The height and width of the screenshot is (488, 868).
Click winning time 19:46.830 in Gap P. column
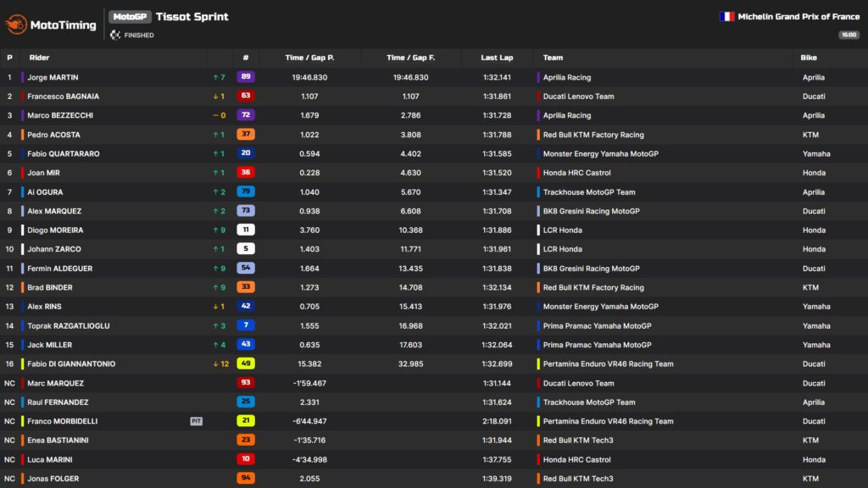coord(309,77)
